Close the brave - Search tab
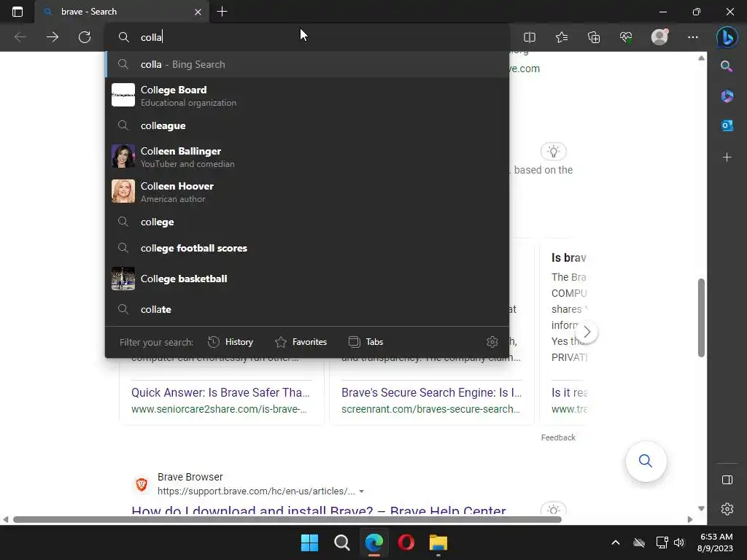 click(198, 12)
